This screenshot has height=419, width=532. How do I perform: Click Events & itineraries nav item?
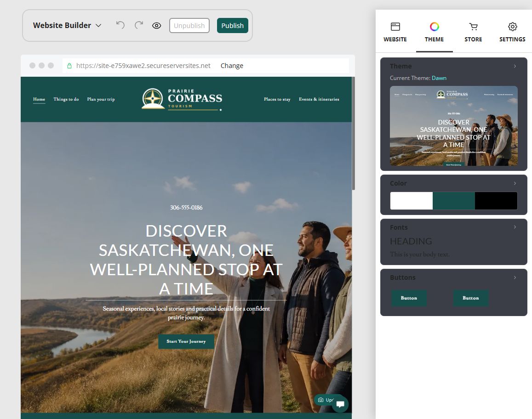pyautogui.click(x=319, y=99)
